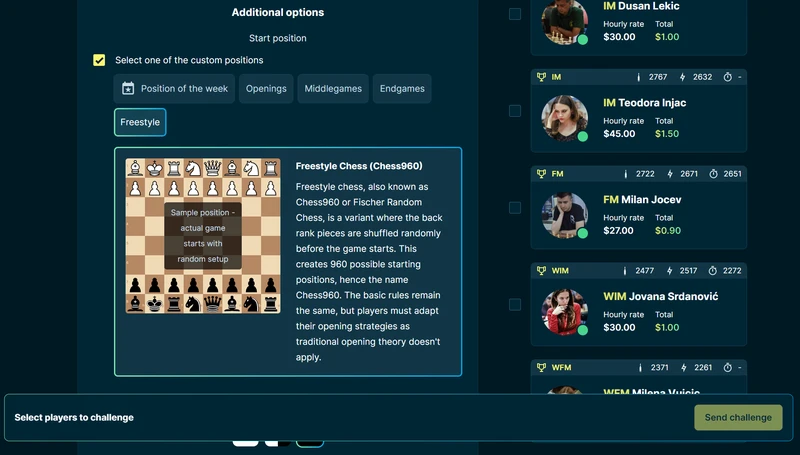Click the Chess960 sample board preview

point(203,236)
